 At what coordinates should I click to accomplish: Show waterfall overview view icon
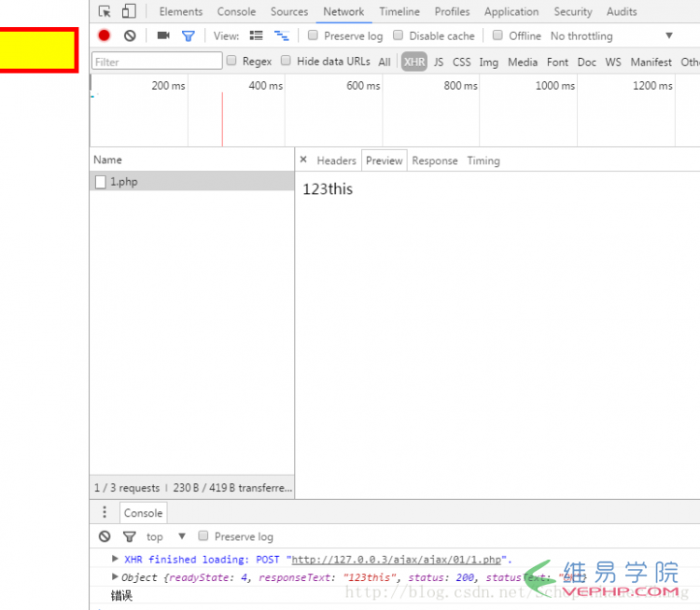282,35
